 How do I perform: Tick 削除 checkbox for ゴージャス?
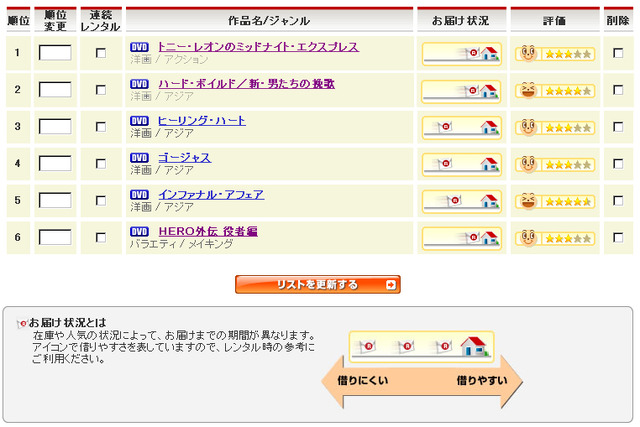click(618, 164)
